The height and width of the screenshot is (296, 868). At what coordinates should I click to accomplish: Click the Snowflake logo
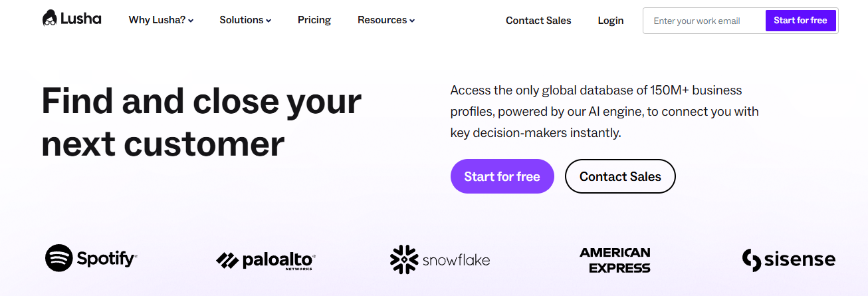click(x=440, y=259)
